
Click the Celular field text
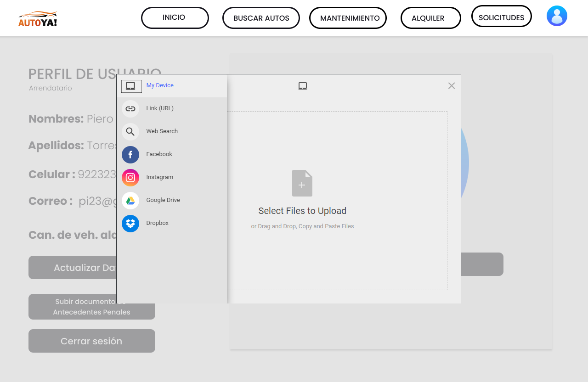[x=72, y=174]
